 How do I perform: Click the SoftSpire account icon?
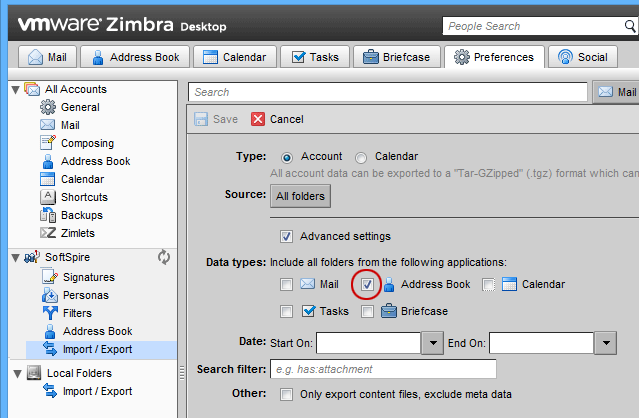point(32,257)
